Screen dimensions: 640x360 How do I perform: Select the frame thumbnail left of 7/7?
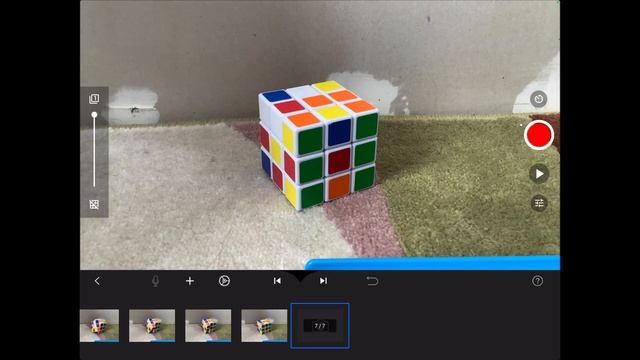pos(264,325)
